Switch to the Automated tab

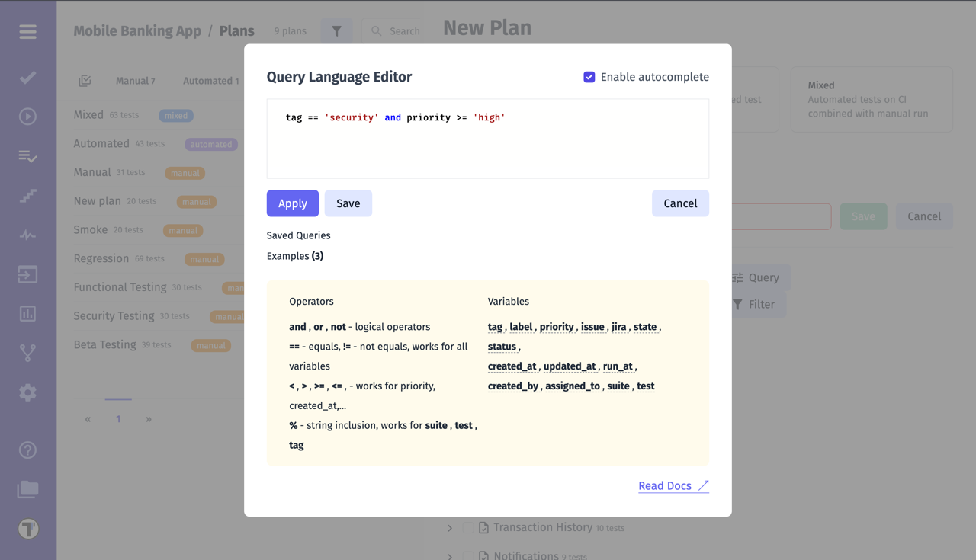[x=211, y=80]
